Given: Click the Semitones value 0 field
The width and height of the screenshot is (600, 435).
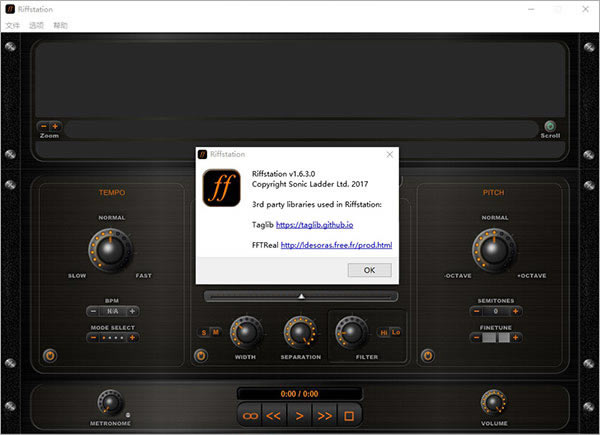Looking at the screenshot, I should coord(496,311).
